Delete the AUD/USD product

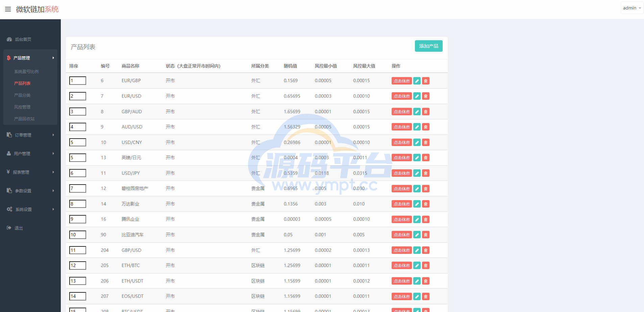pyautogui.click(x=426, y=127)
